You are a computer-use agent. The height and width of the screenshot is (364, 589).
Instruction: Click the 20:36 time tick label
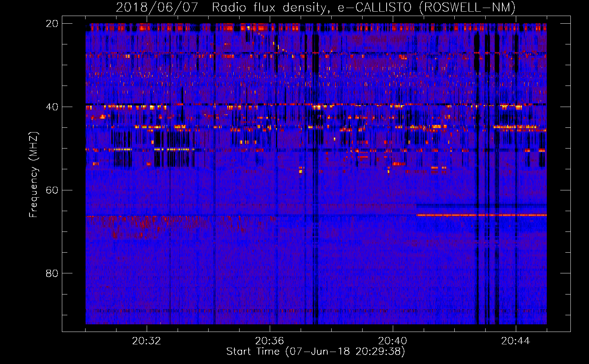[270, 341]
